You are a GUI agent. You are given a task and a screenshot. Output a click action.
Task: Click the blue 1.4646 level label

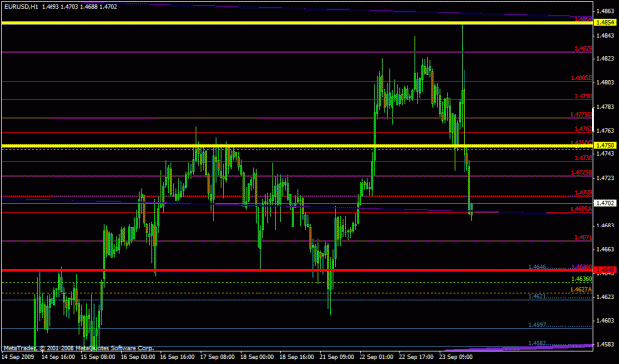pos(537,267)
